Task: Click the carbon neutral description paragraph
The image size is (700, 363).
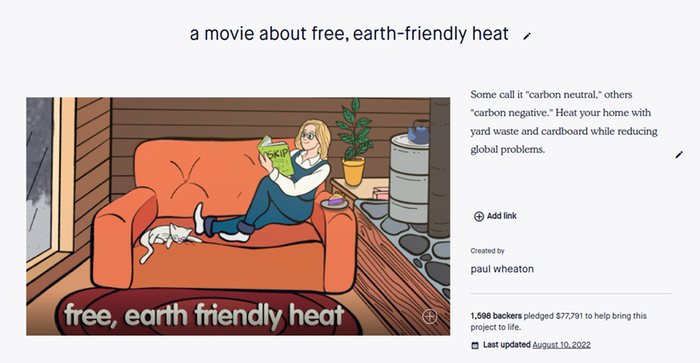Action: (564, 122)
